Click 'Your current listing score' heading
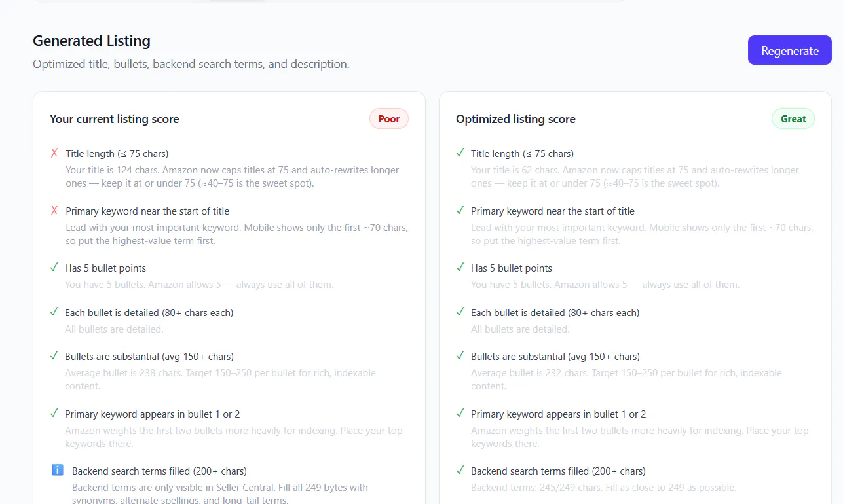The image size is (843, 504). [x=115, y=119]
